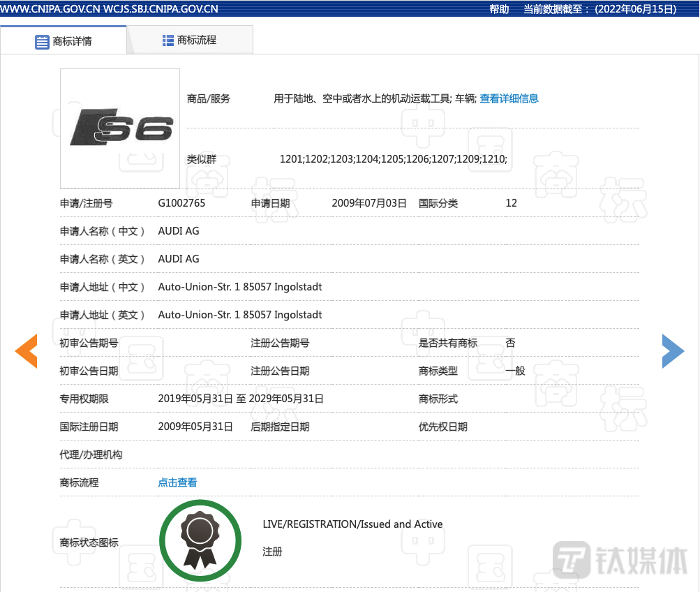Go to previous record with orange arrow
Image resolution: width=700 pixels, height=592 pixels.
click(x=26, y=351)
